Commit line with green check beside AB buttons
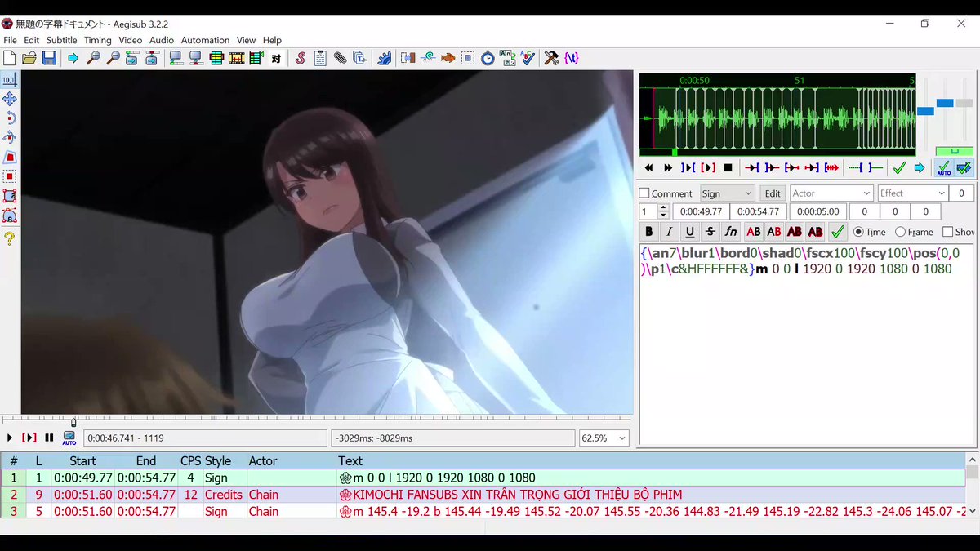The width and height of the screenshot is (980, 551). [837, 232]
